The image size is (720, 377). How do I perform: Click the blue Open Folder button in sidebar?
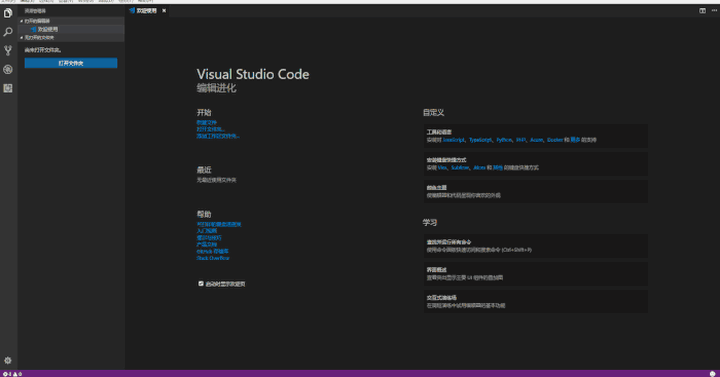click(x=71, y=63)
